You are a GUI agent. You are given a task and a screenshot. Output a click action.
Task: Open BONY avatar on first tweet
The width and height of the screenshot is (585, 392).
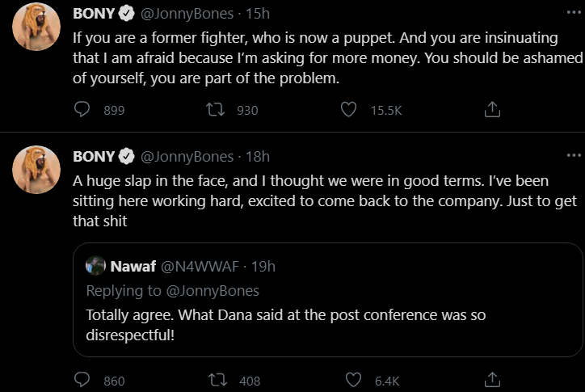click(x=36, y=27)
